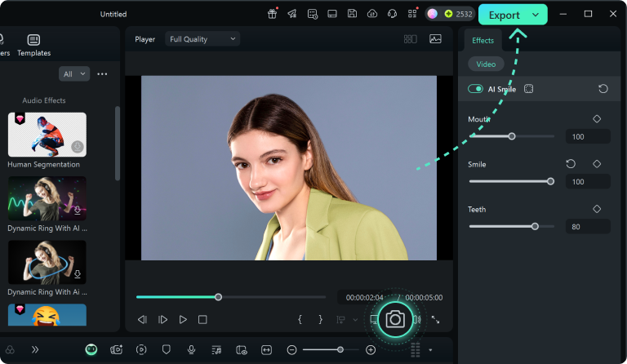Open the scopes image icon in player
This screenshot has height=364, width=627.
pyautogui.click(x=435, y=39)
